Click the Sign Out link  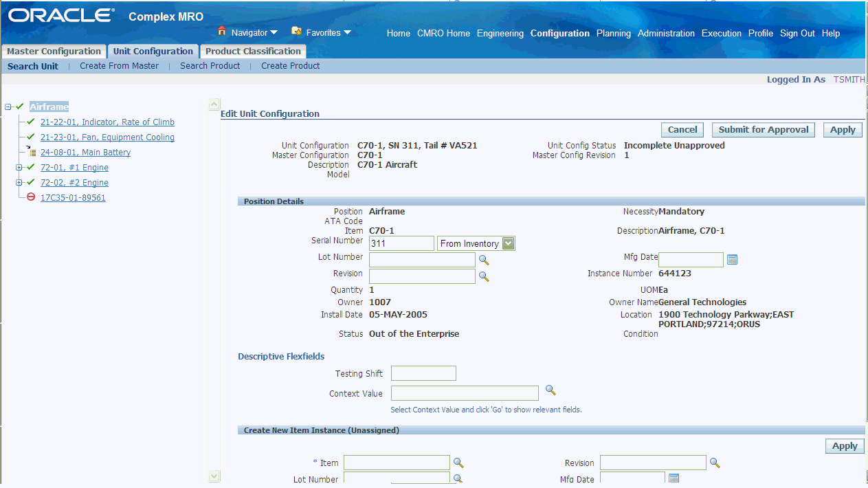tap(797, 33)
